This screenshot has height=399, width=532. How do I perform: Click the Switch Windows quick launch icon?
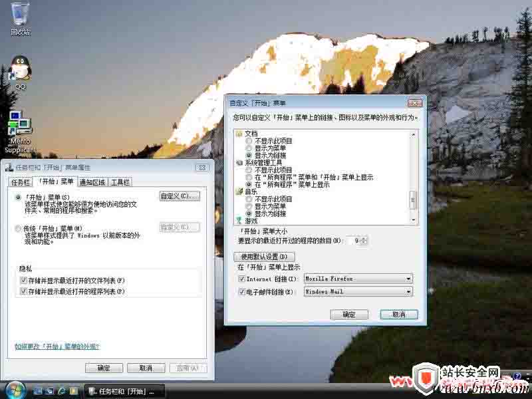(x=50, y=390)
